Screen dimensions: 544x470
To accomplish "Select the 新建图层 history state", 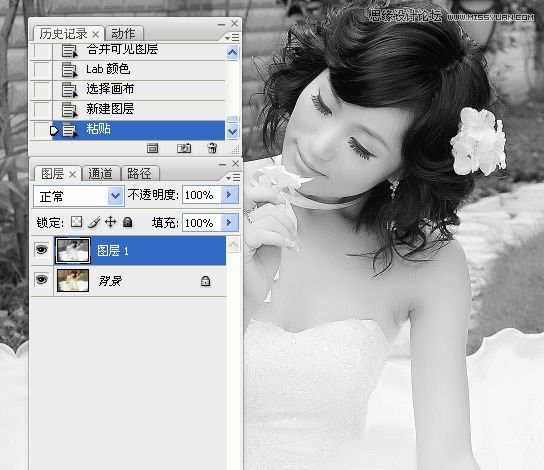I will [139, 110].
